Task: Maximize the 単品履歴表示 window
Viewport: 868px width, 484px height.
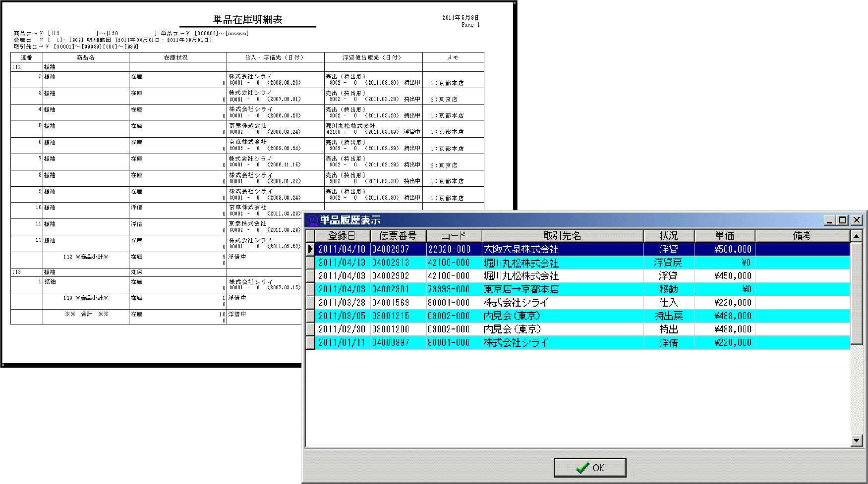Action: pos(842,220)
